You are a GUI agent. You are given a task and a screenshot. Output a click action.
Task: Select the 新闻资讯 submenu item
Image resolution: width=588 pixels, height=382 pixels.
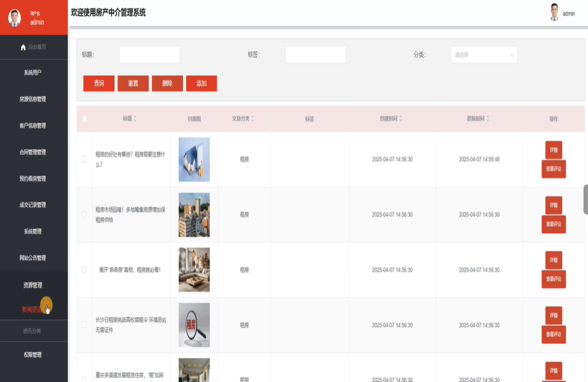[x=33, y=310]
